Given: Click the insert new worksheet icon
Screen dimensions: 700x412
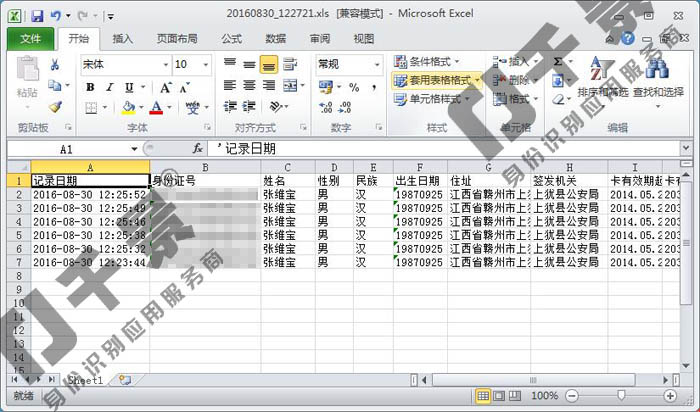Looking at the screenshot, I should (124, 380).
